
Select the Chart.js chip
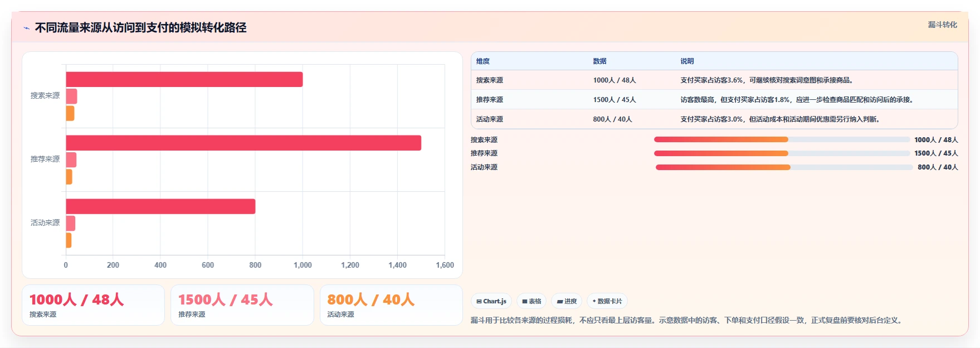coord(491,301)
